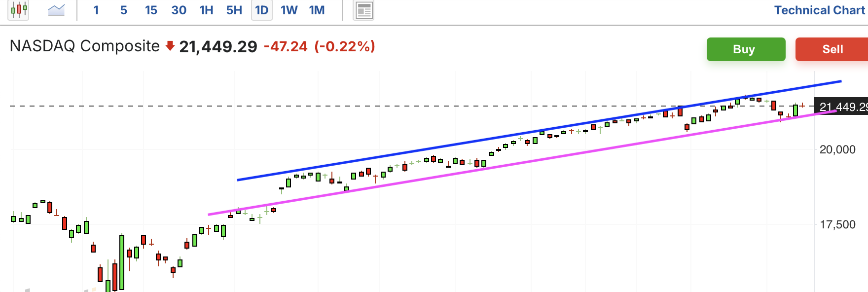Click the current price axis tag
The height and width of the screenshot is (292, 868).
(x=841, y=107)
